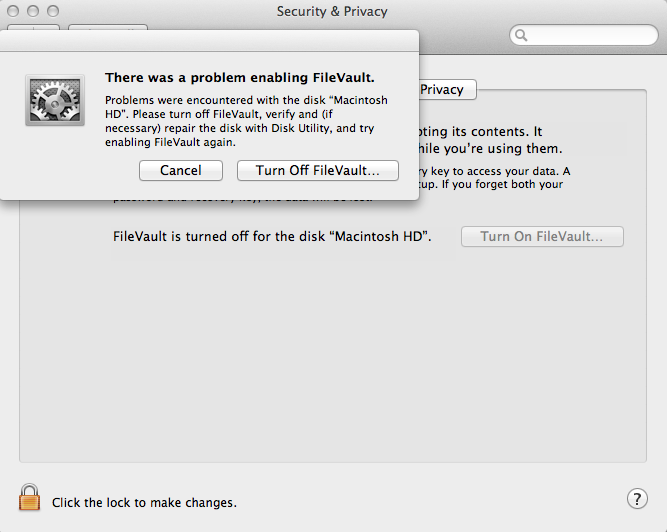Image resolution: width=667 pixels, height=532 pixels.
Task: Click the yellow minimize window button
Action: click(x=33, y=11)
